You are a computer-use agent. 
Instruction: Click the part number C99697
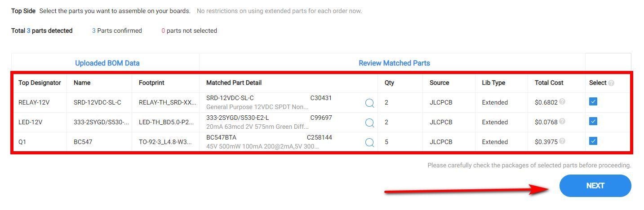(321, 118)
